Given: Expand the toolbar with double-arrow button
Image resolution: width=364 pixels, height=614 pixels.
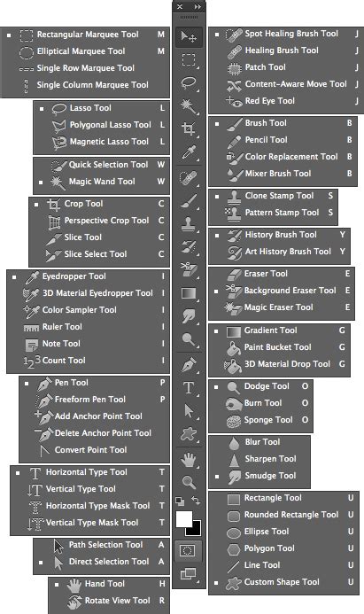Looking at the screenshot, I should click(197, 7).
